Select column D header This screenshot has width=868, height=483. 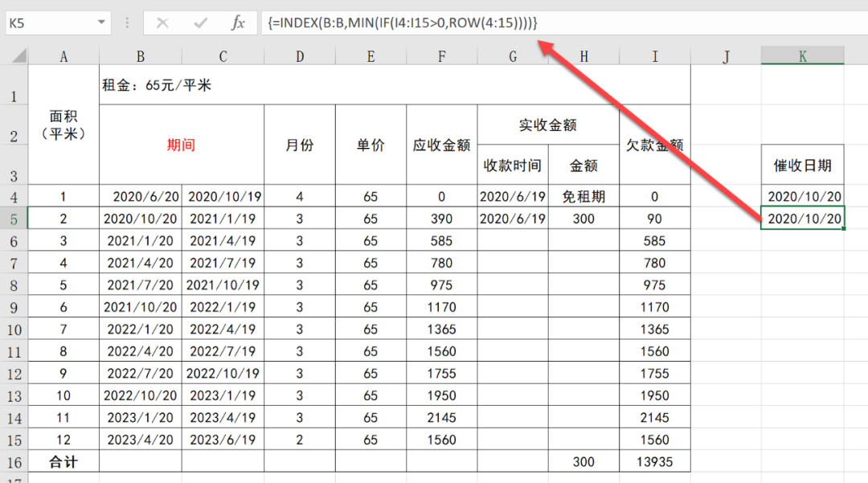point(300,56)
